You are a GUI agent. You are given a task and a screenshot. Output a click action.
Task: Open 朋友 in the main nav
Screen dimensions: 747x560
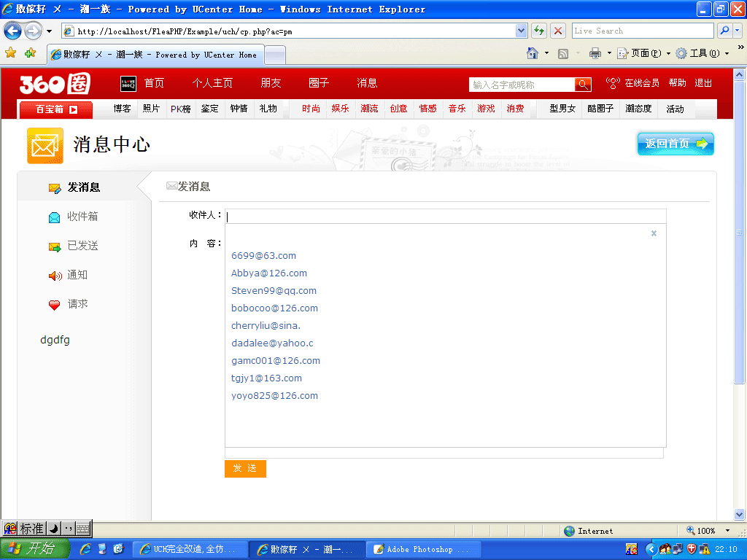(271, 83)
